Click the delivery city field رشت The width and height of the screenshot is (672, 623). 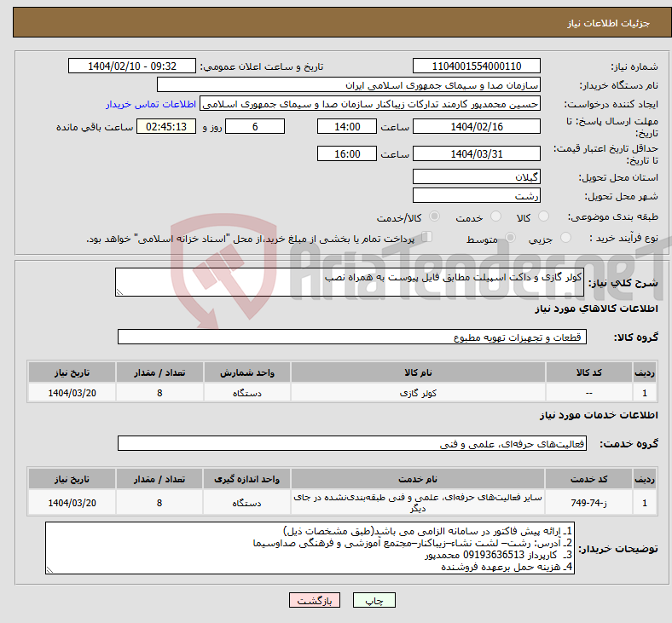point(476,195)
